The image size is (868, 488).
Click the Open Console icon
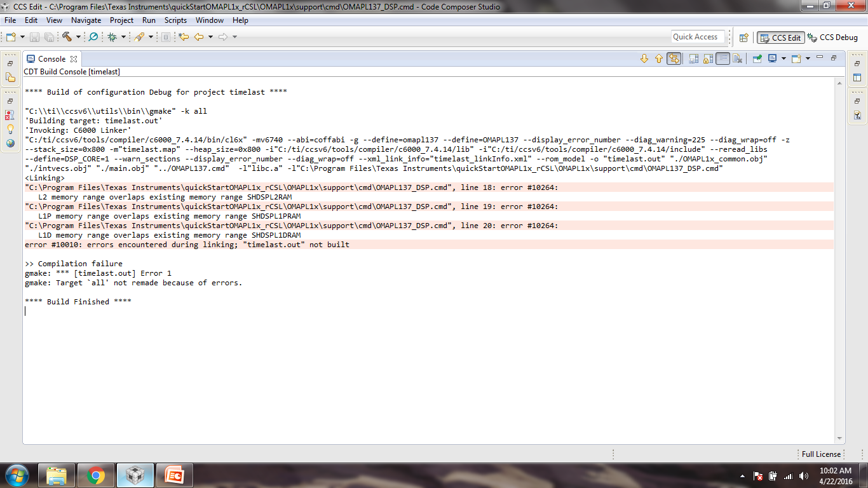point(796,58)
